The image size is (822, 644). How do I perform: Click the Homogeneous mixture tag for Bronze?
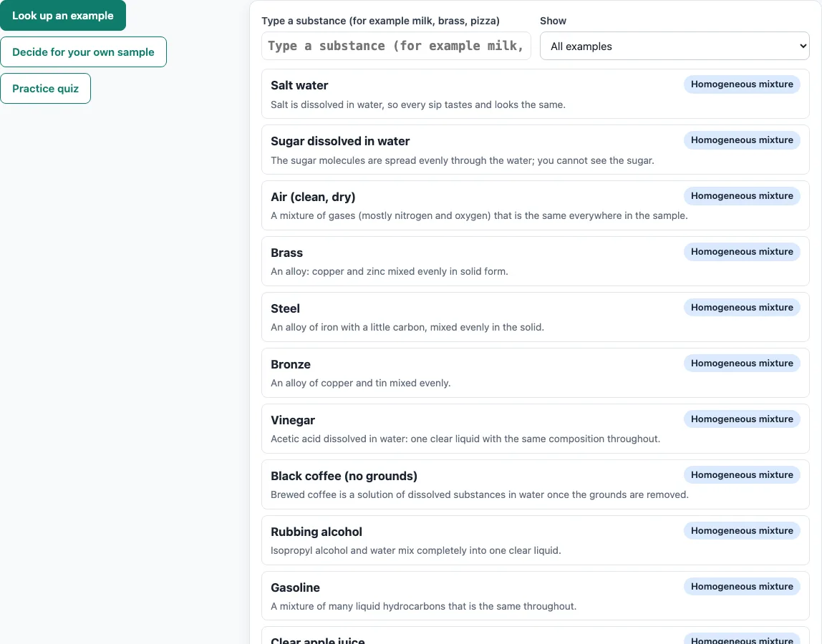point(742,363)
